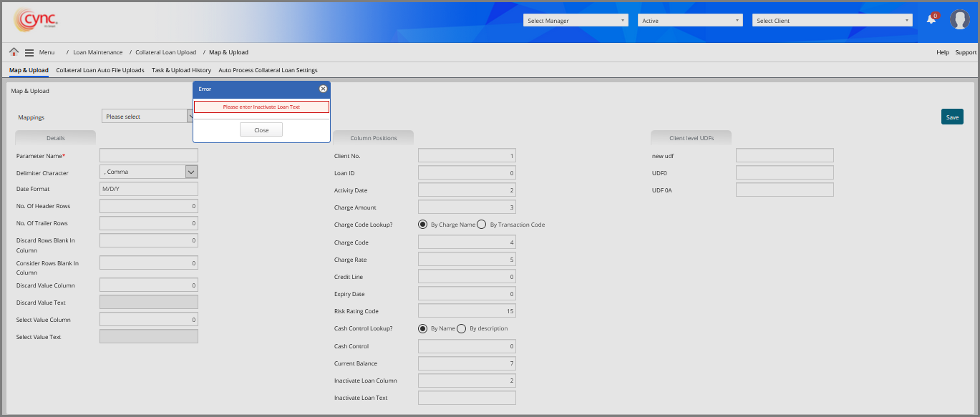Go to home via house icon
This screenshot has width=980, height=417.
pyautogui.click(x=14, y=52)
